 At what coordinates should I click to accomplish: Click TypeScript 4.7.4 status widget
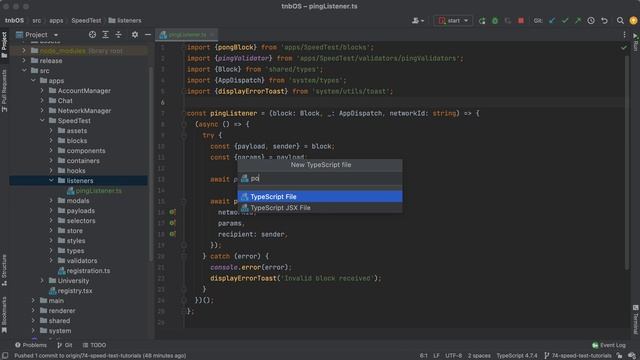[x=517, y=356]
